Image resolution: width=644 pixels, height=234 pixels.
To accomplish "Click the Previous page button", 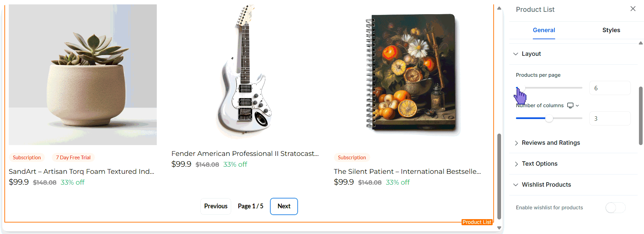I will tap(216, 206).
